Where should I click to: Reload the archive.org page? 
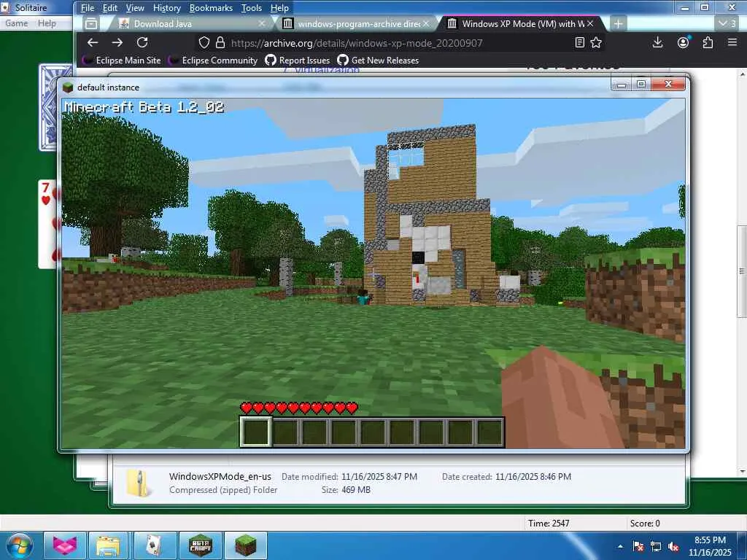point(142,43)
